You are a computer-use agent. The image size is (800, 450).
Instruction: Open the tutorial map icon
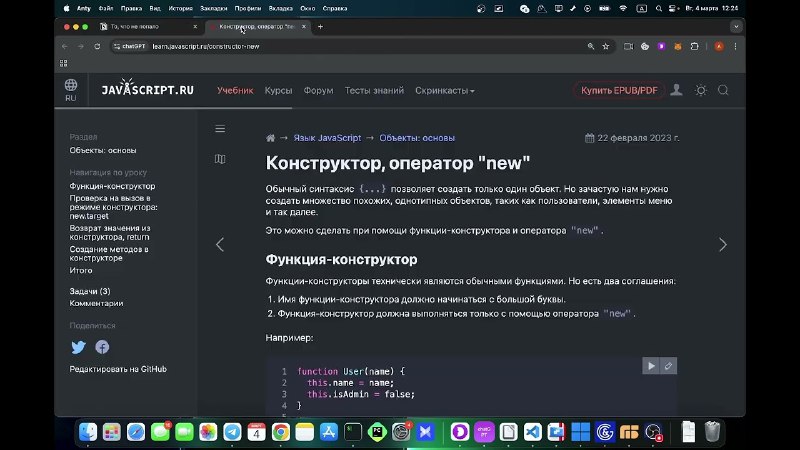point(220,159)
